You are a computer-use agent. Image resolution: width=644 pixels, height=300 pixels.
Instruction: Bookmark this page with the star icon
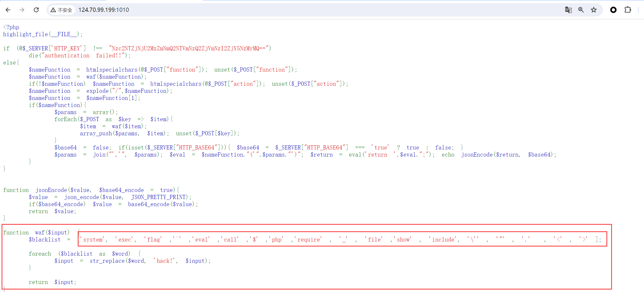594,10
